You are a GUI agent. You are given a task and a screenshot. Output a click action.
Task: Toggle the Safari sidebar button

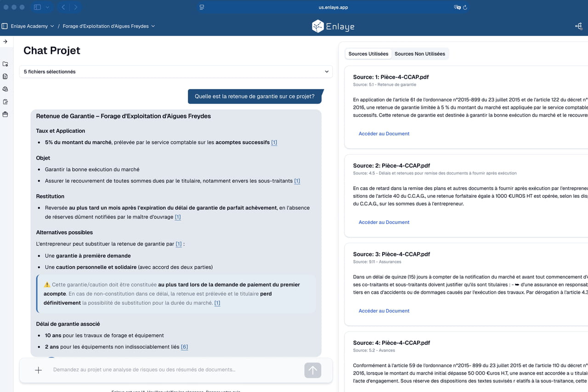coord(37,7)
